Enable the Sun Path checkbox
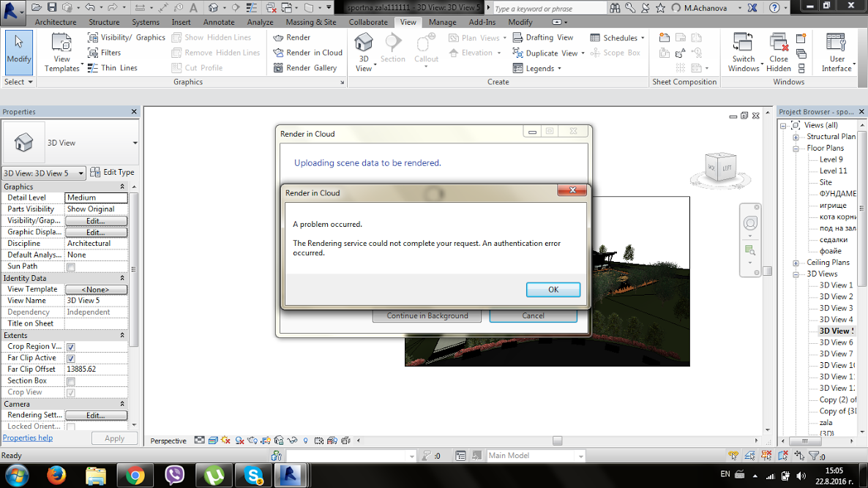This screenshot has height=488, width=868. click(70, 266)
